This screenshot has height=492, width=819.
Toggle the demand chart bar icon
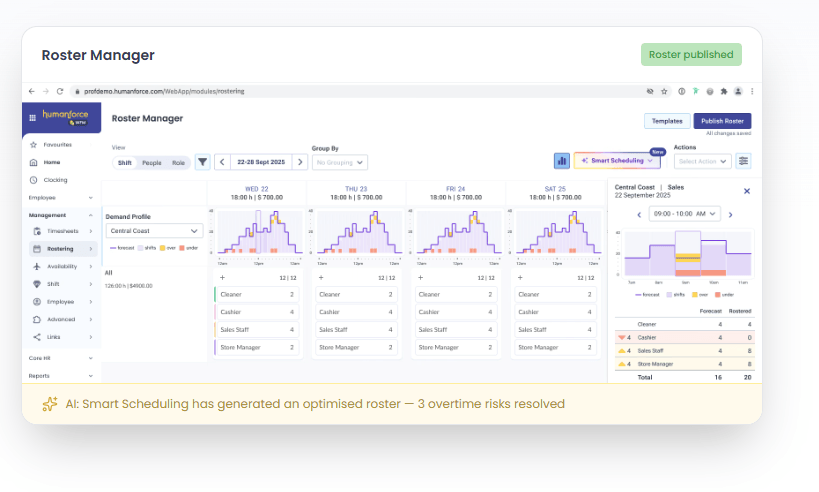click(x=562, y=161)
